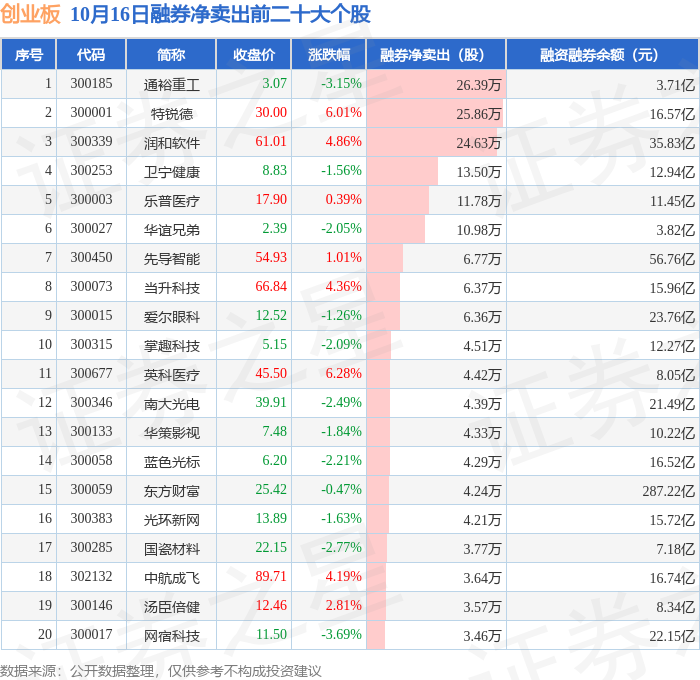
Task: Select stock name 卫宁健康
Action: tap(171, 172)
